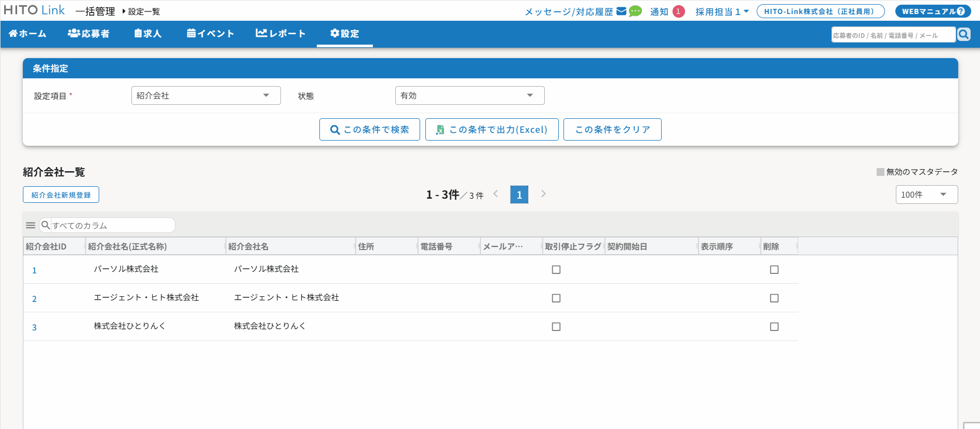Tick 削除 checkbox for パーソル株式会社

(774, 270)
